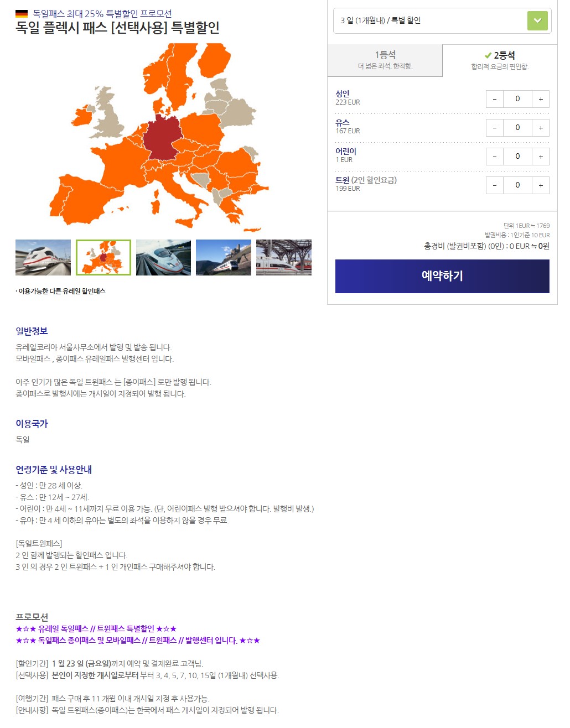Increase adult (성인) passenger count with plus
The image size is (570, 728).
(x=541, y=99)
